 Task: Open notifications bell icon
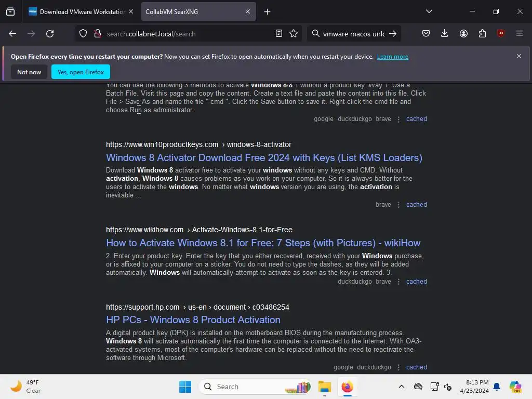[497, 387]
